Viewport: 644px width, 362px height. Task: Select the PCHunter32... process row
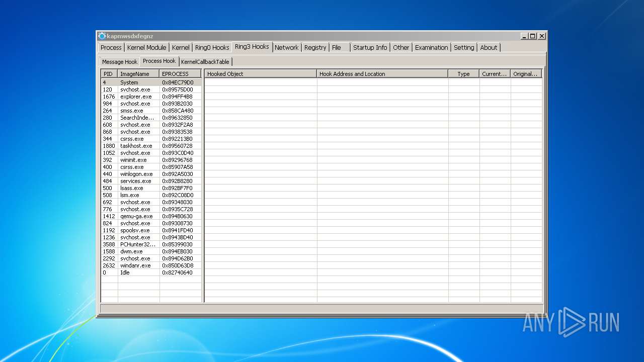tap(151, 244)
